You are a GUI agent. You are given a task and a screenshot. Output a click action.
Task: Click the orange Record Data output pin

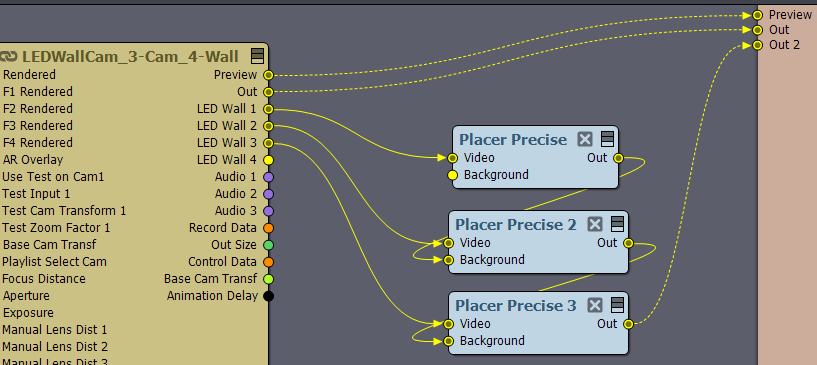coord(268,228)
